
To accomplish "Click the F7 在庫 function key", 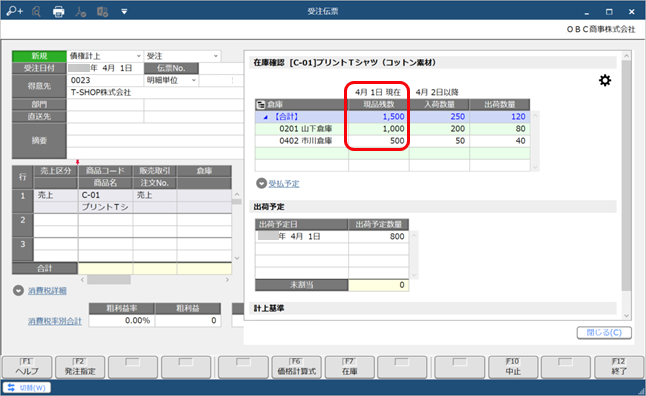I will click(349, 367).
